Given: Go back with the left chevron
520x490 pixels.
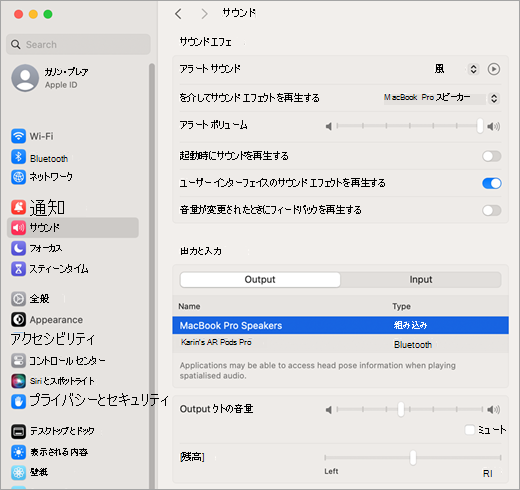Looking at the screenshot, I should 178,14.
